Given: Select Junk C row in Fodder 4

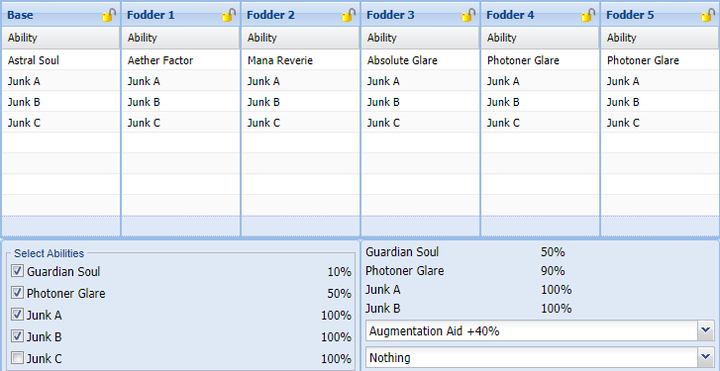Looking at the screenshot, I should point(540,123).
